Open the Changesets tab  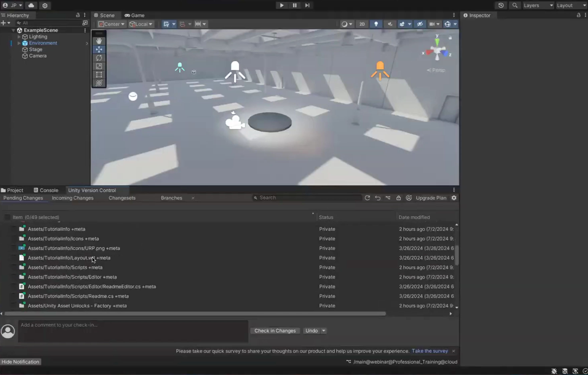(122, 198)
